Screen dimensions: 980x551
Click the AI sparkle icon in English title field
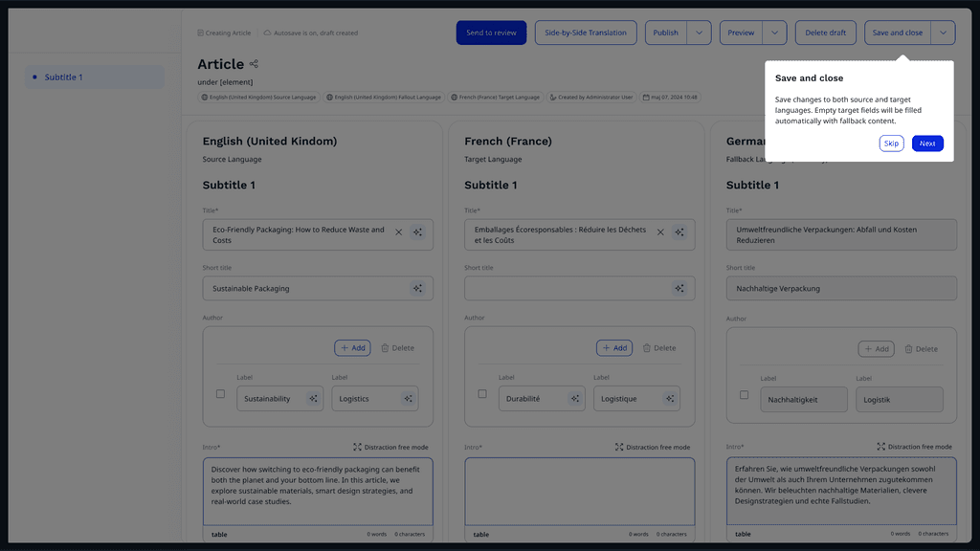417,232
